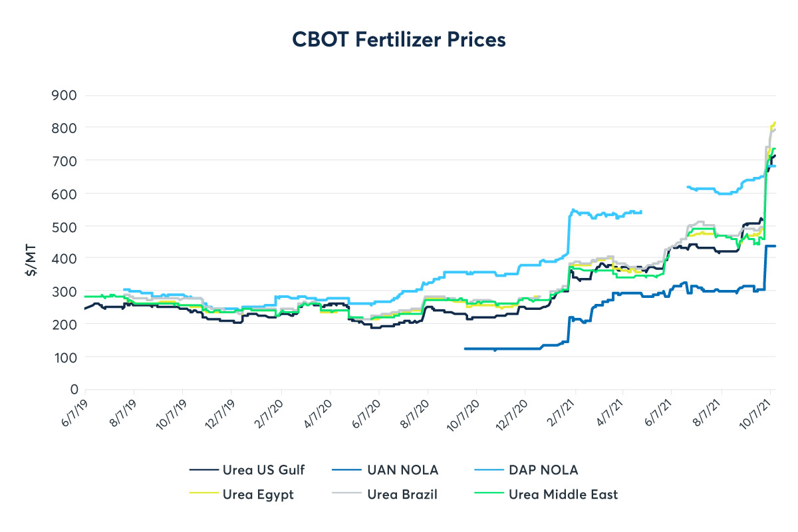The height and width of the screenshot is (532, 798).
Task: Select the 4/7/20 x-axis date label
Action: [x=319, y=413]
